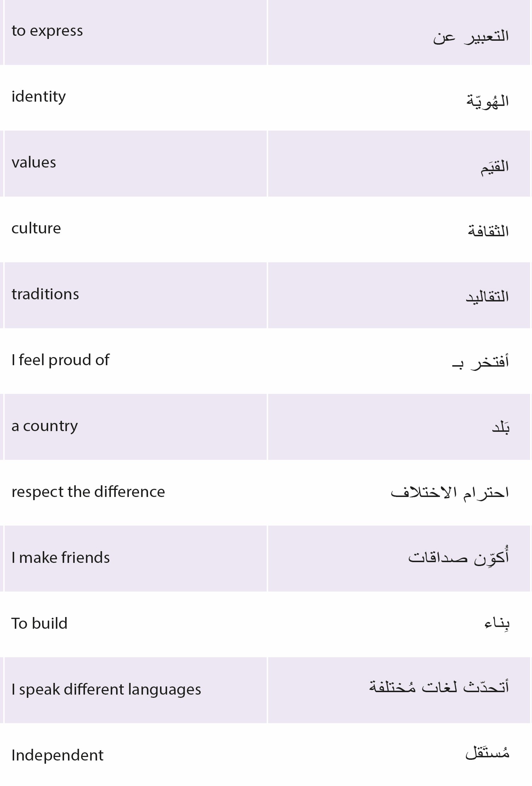The height and width of the screenshot is (786, 532).
Task: Click the Arabic word الهُويّة
Action: 487,101
